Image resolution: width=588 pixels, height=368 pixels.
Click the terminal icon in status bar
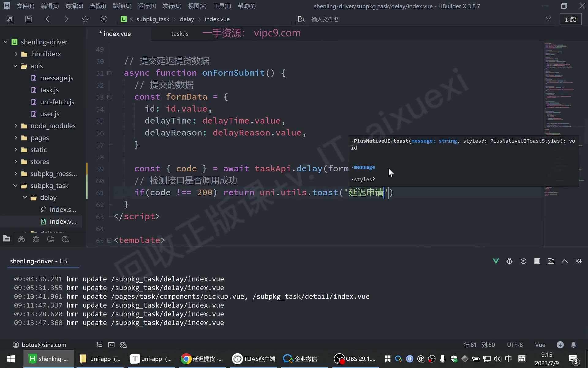111,345
